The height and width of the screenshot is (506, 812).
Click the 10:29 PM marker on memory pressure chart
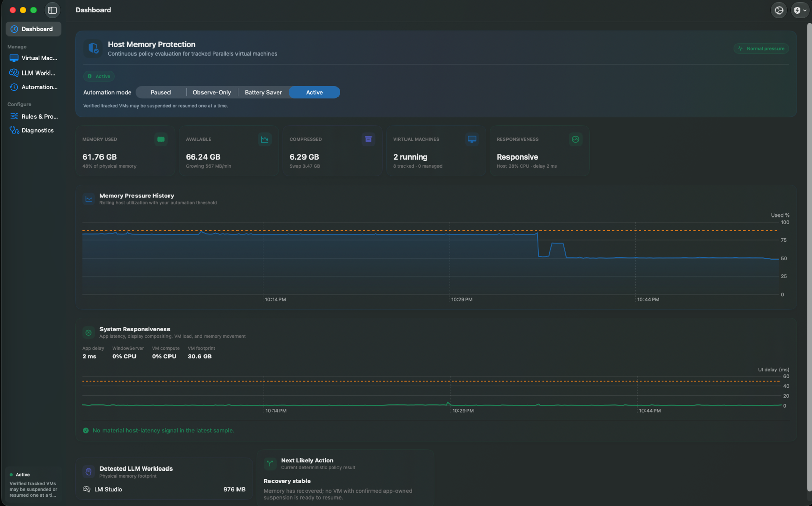pyautogui.click(x=462, y=300)
